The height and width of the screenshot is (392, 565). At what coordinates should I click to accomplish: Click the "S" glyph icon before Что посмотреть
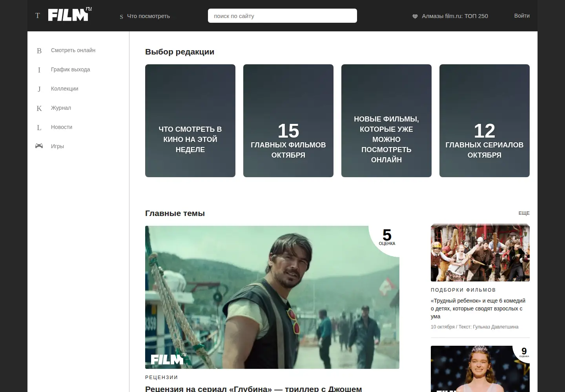pyautogui.click(x=122, y=17)
